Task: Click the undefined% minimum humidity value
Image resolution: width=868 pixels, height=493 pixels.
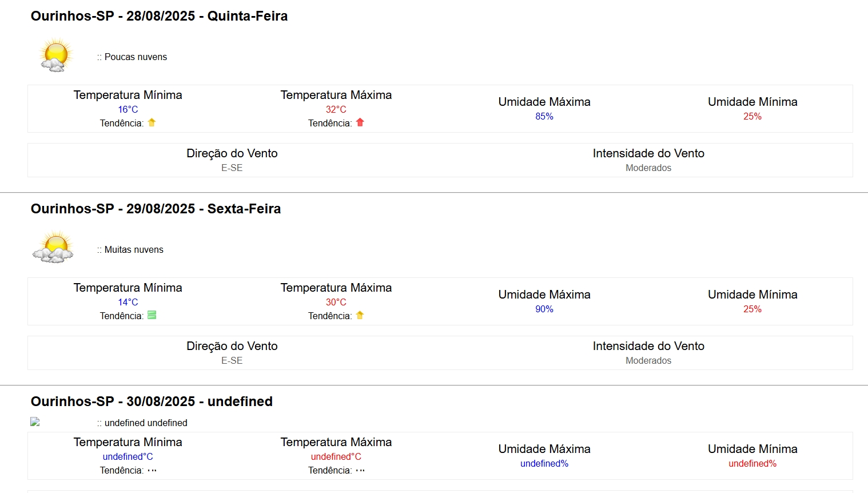Action: point(752,463)
